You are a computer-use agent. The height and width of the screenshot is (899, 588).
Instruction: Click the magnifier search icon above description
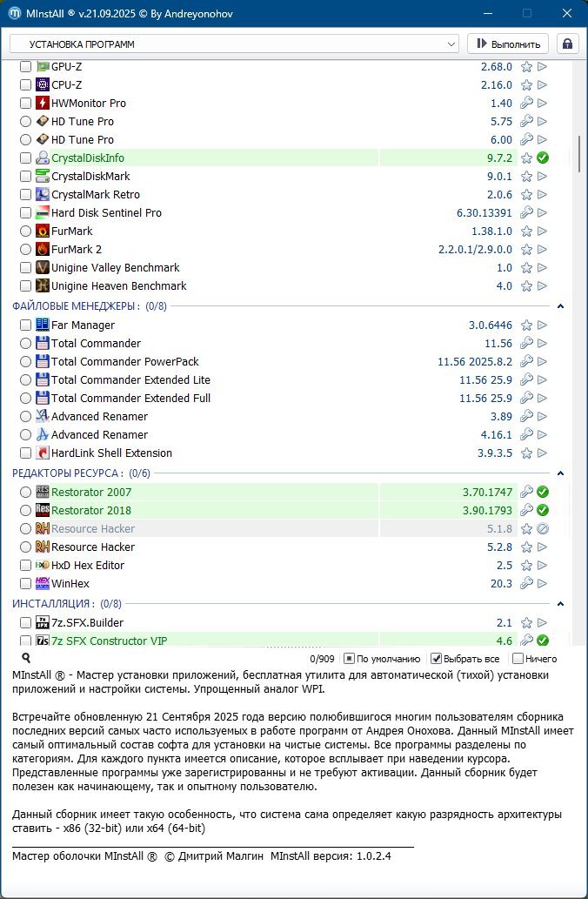point(26,659)
